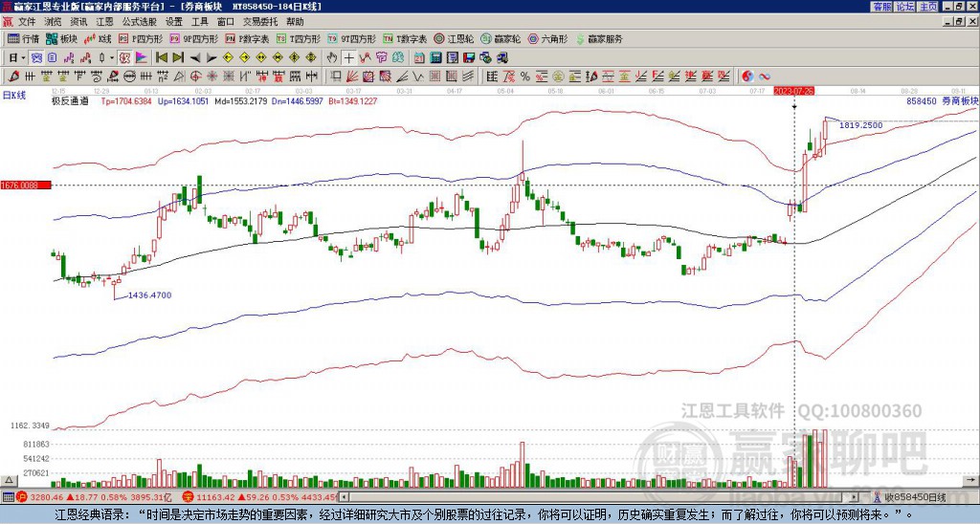Switch to the K线 chart view
The width and height of the screenshot is (980, 524).
point(98,38)
